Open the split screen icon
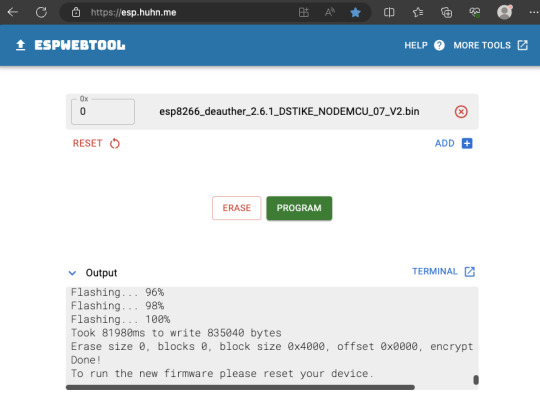540x399 pixels. point(389,13)
